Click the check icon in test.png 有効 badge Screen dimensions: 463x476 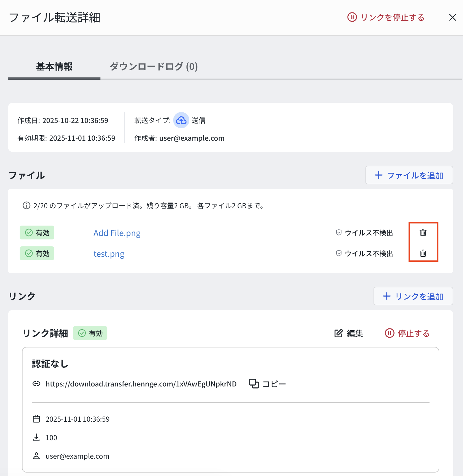29,253
